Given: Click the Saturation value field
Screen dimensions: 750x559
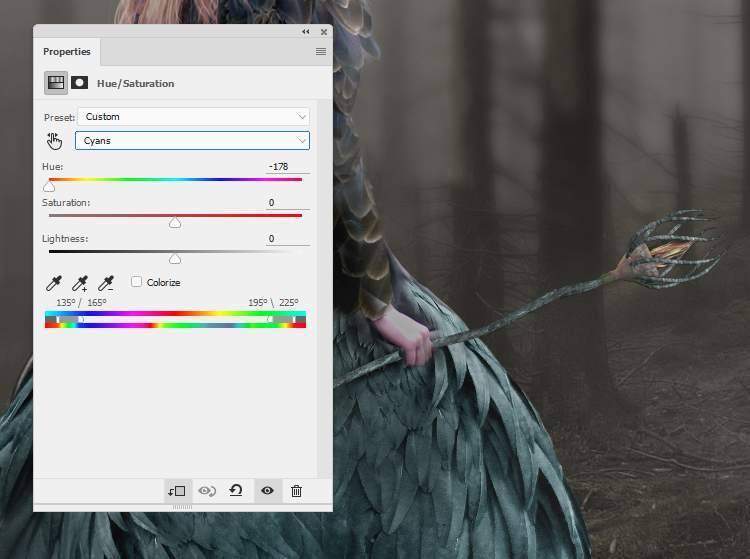Looking at the screenshot, I should pos(287,203).
